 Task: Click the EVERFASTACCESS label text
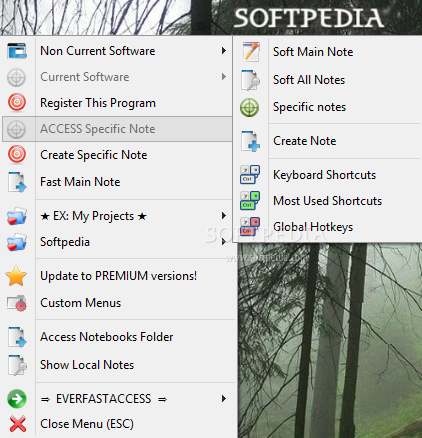point(103,399)
